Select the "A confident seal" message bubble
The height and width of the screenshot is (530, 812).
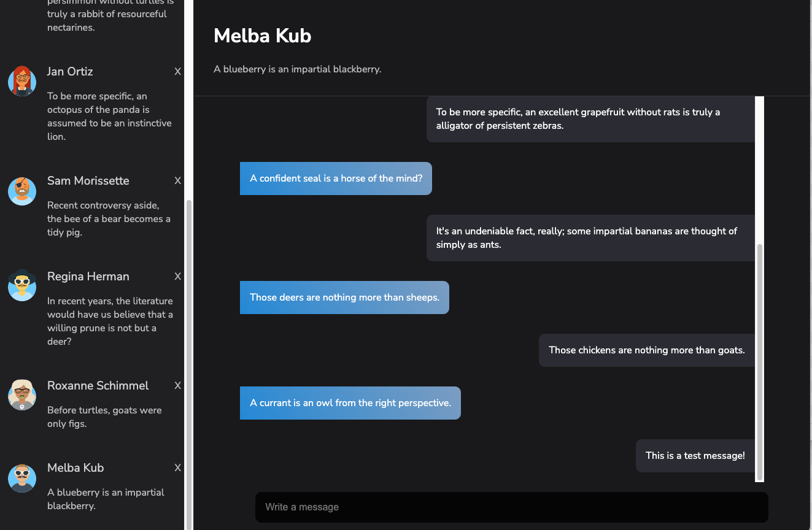pos(336,179)
